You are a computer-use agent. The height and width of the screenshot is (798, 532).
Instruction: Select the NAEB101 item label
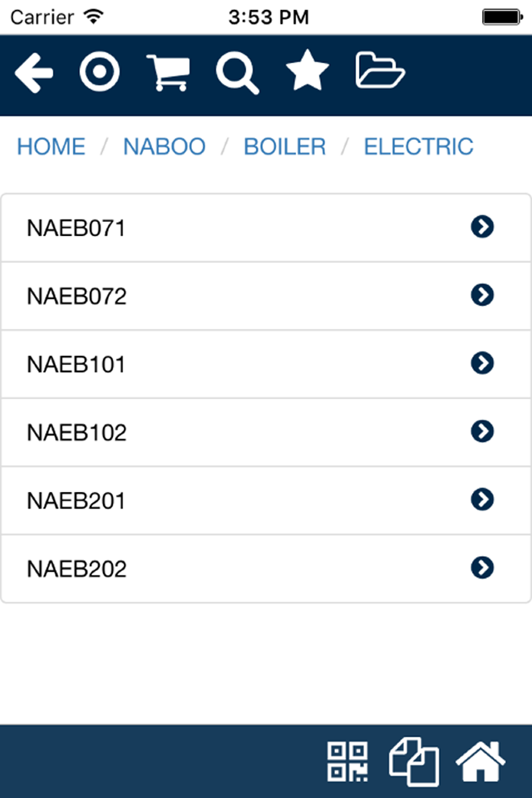tap(76, 364)
